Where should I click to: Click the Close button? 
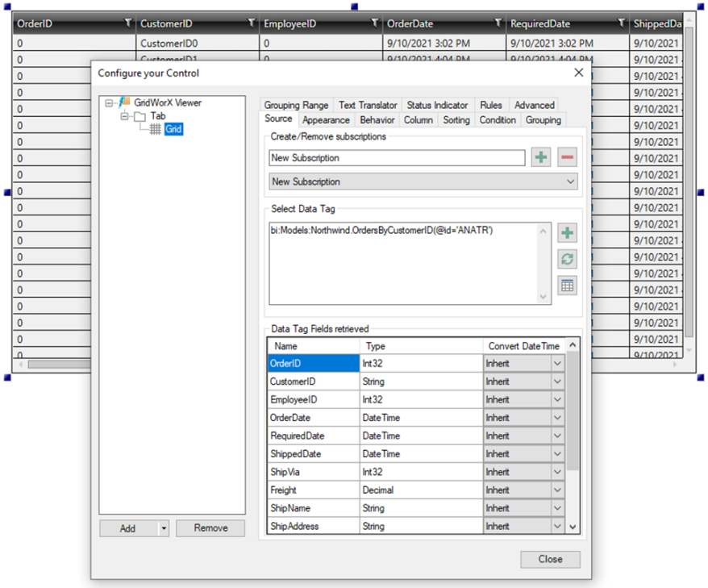[550, 559]
